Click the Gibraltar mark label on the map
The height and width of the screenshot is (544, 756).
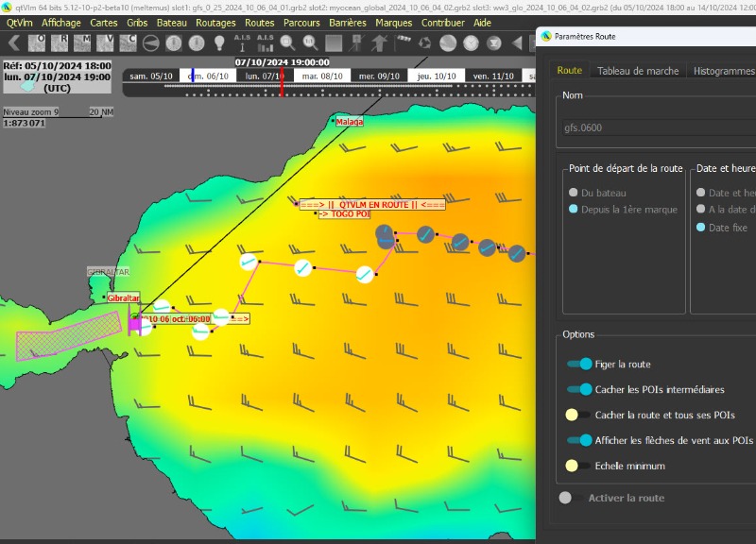(124, 297)
